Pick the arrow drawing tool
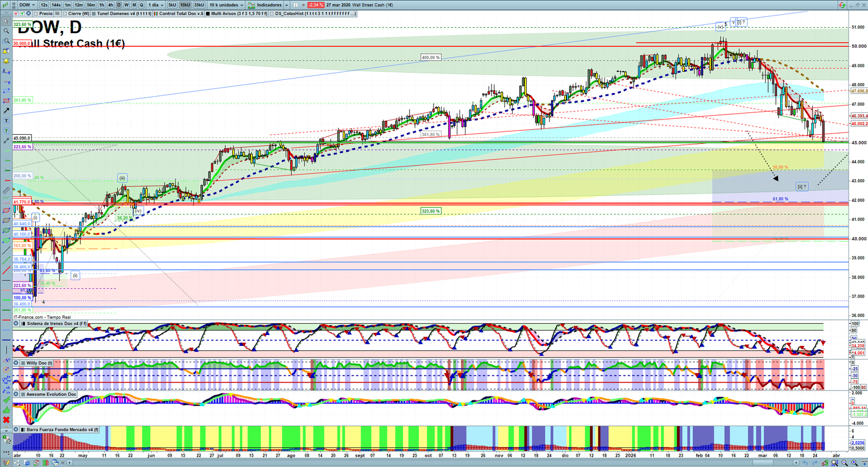Viewport: 868px width, 467px height. tap(6, 111)
